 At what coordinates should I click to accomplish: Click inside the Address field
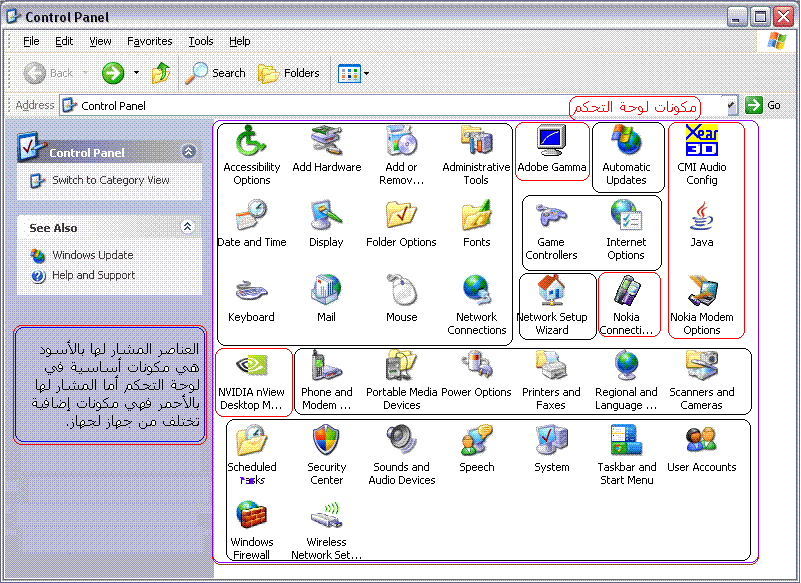pos(393,106)
